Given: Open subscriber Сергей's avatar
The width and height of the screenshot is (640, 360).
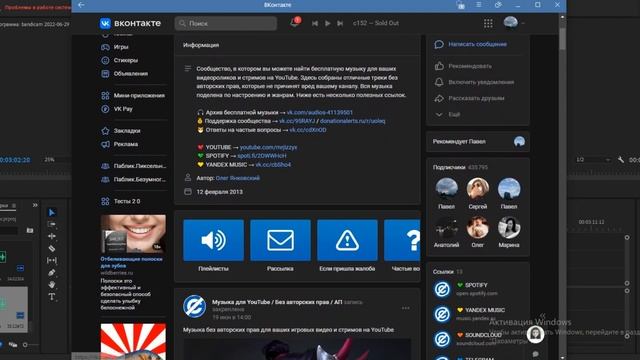Looking at the screenshot, I should click(x=478, y=189).
